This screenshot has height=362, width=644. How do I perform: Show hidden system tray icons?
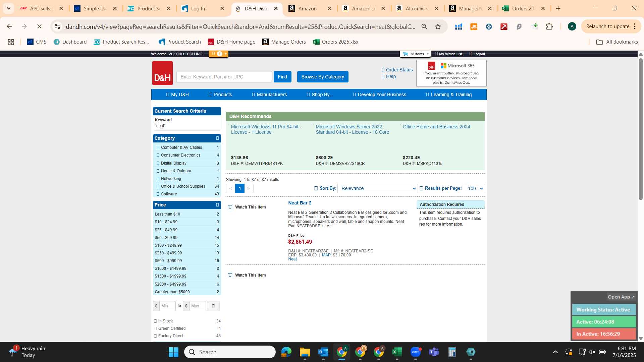(x=555, y=352)
